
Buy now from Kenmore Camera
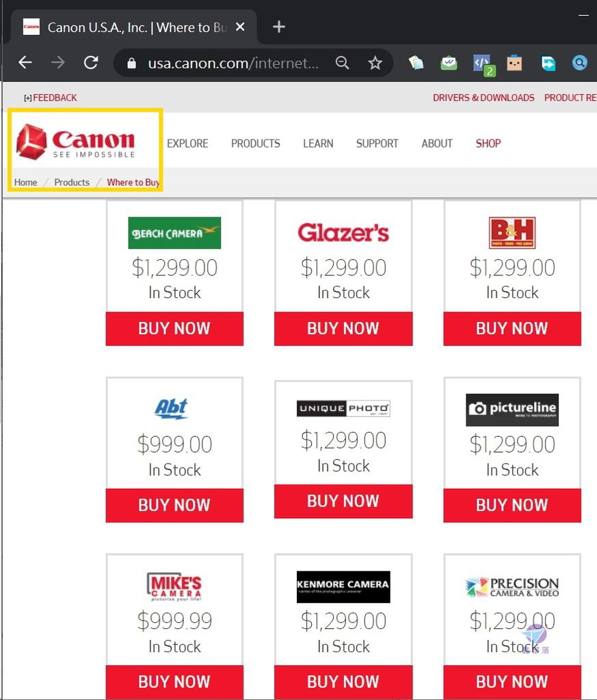pyautogui.click(x=343, y=682)
